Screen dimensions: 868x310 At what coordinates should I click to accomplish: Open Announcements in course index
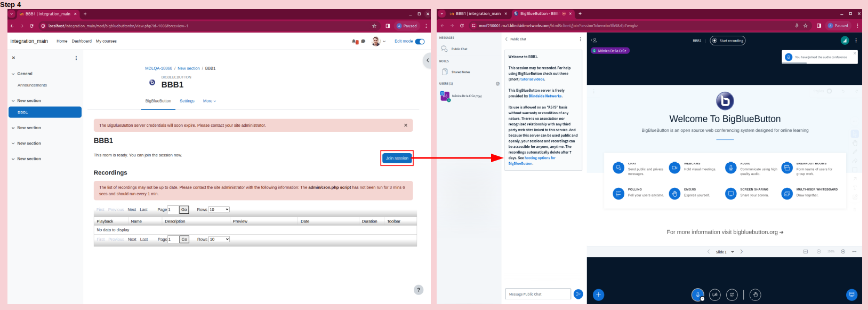pos(32,85)
